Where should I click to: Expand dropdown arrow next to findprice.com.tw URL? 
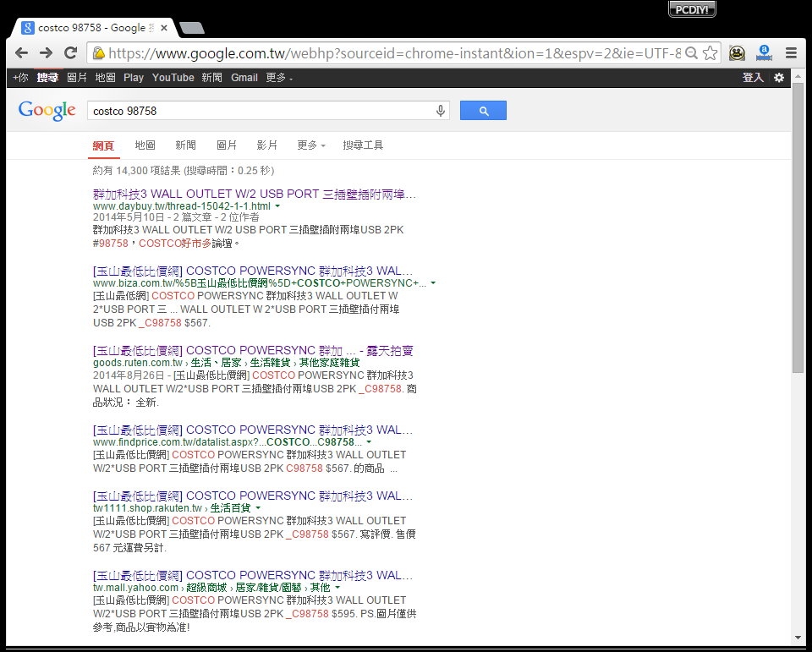[369, 442]
